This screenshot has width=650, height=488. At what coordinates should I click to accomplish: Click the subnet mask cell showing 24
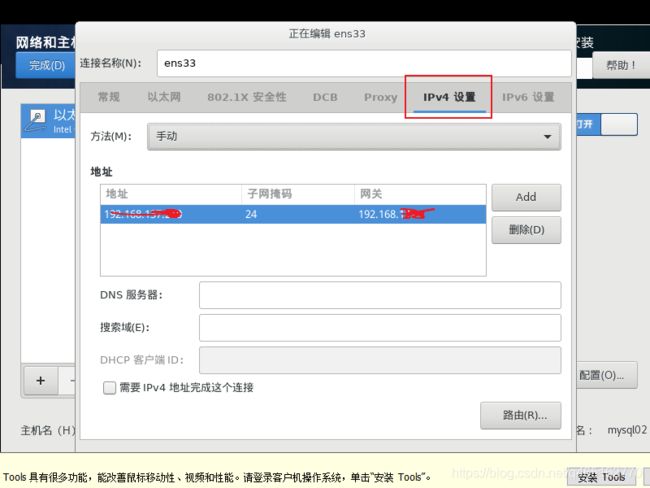(x=297, y=214)
